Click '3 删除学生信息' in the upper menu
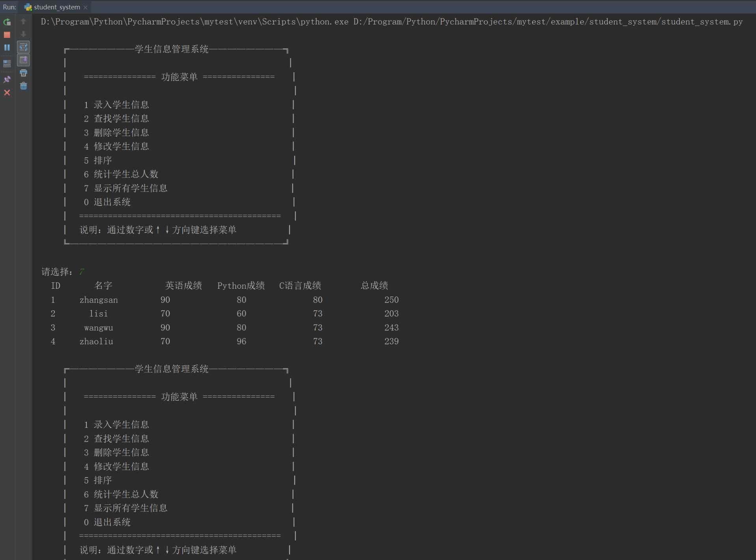This screenshot has width=756, height=560. (x=116, y=133)
